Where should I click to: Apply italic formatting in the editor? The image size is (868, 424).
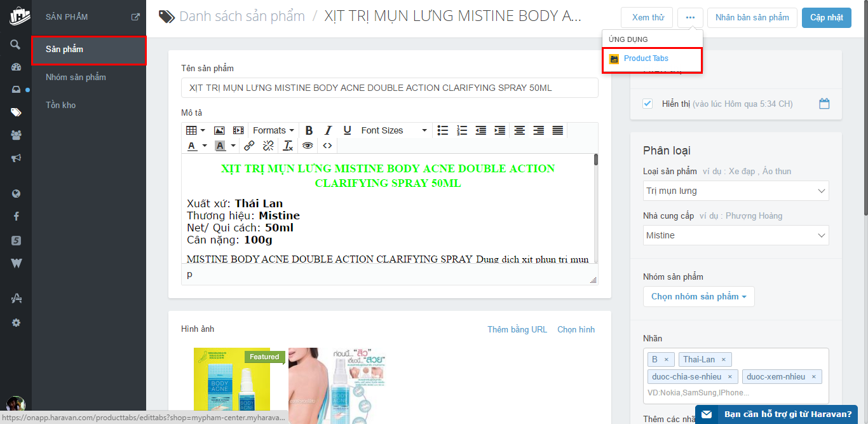328,130
